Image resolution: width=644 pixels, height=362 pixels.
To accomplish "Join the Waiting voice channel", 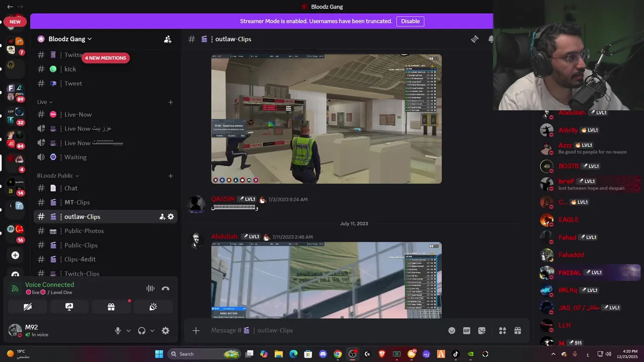I will point(106,157).
